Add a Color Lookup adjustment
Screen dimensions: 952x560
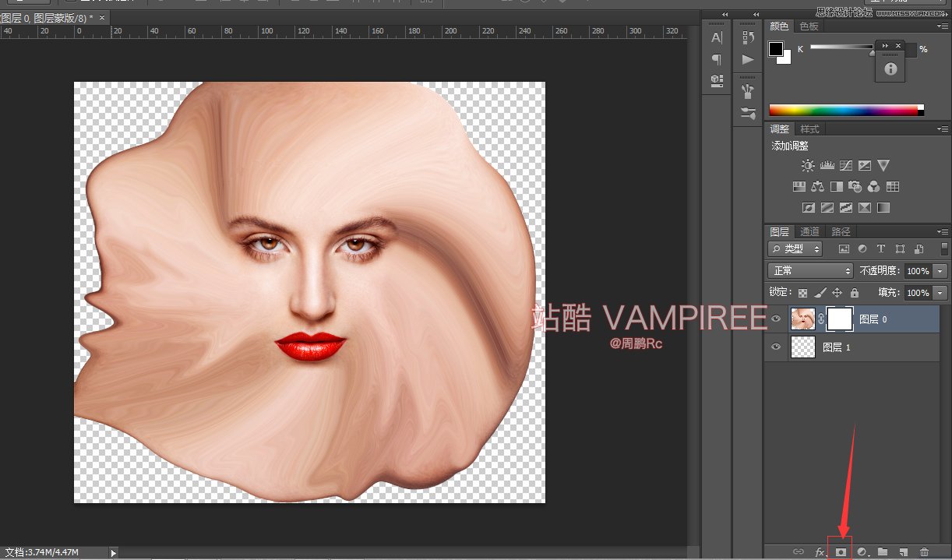click(893, 187)
